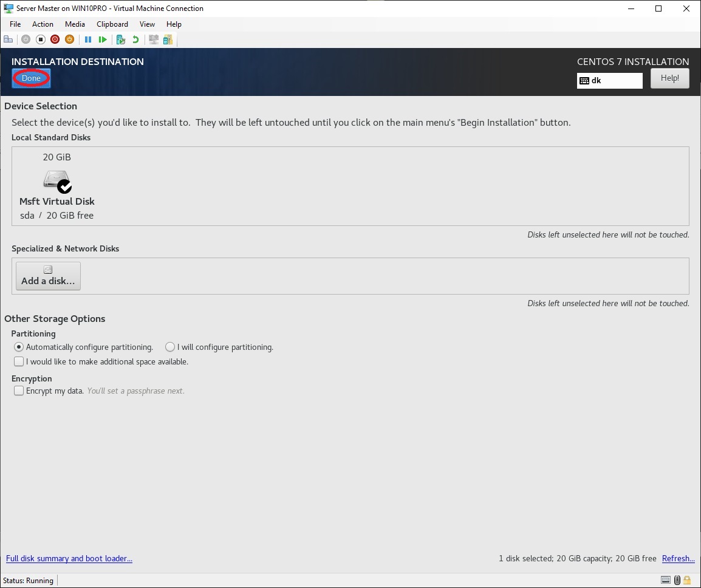
Task: Click the keyboard icon in status bar
Action: (x=666, y=580)
